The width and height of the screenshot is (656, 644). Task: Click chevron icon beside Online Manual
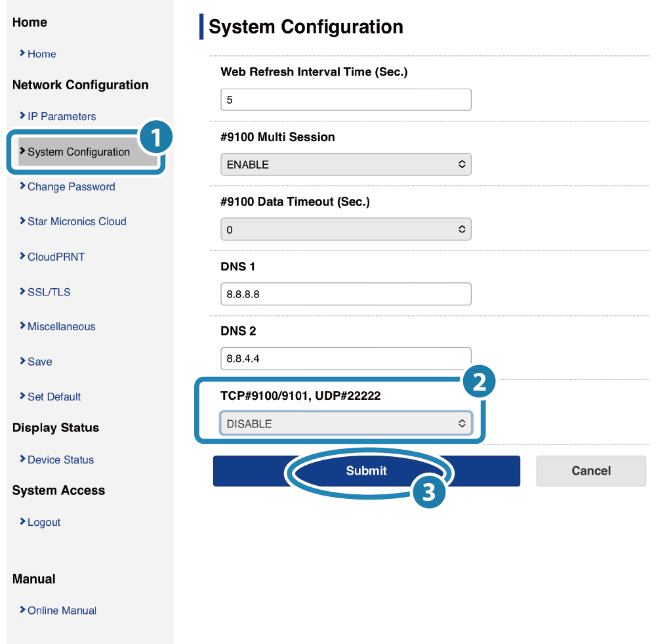point(22,609)
